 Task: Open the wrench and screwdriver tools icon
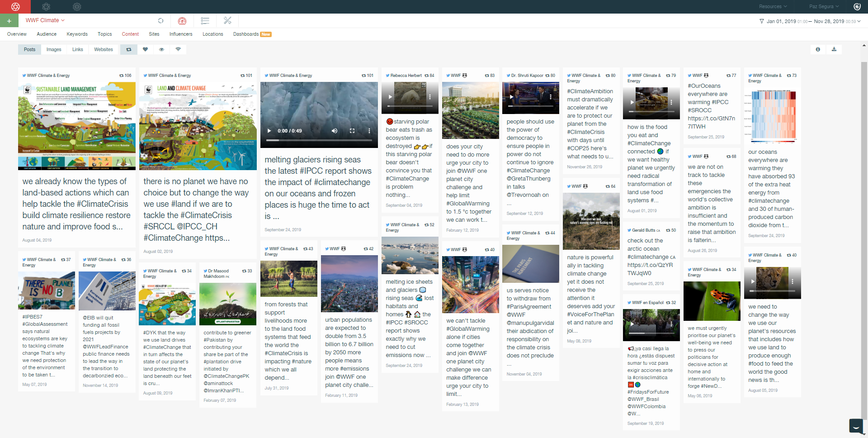[x=227, y=20]
